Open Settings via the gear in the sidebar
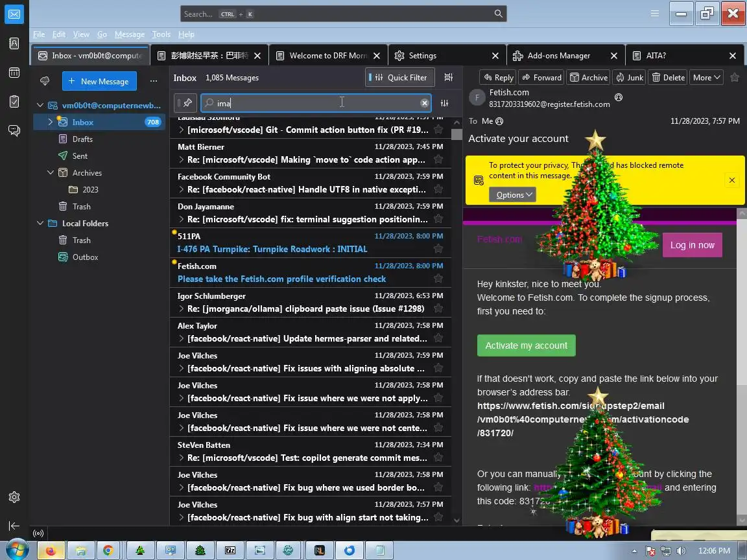 coord(14,497)
